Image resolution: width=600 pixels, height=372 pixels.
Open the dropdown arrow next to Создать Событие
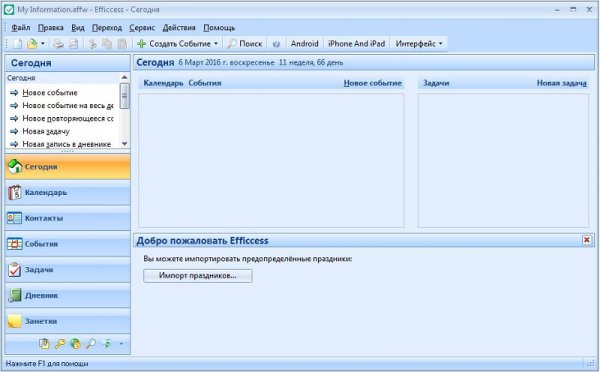point(216,44)
